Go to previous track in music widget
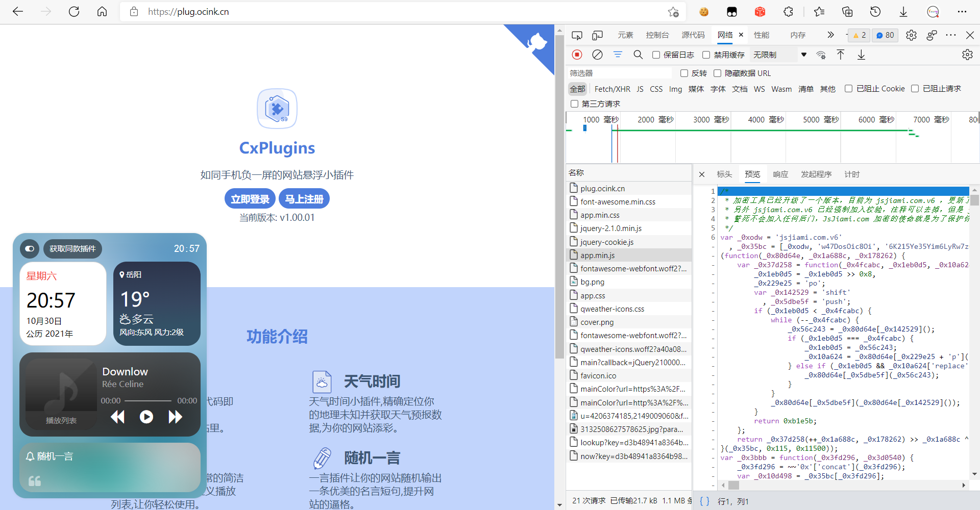The height and width of the screenshot is (510, 980). point(117,417)
